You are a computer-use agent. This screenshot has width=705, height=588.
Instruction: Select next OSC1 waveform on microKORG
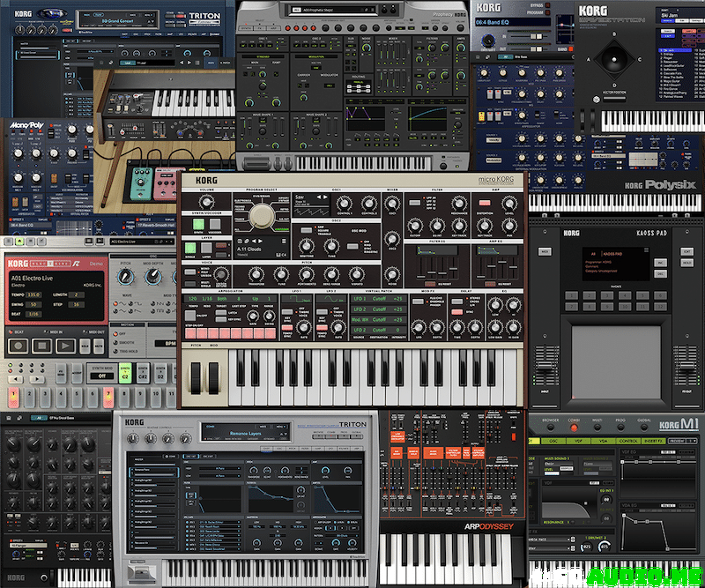pos(325,197)
